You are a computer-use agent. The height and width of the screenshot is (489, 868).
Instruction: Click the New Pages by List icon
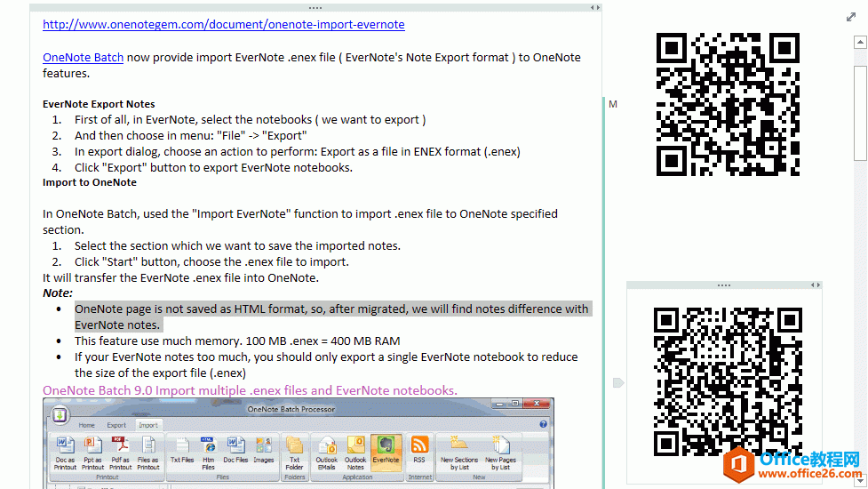[500, 453]
